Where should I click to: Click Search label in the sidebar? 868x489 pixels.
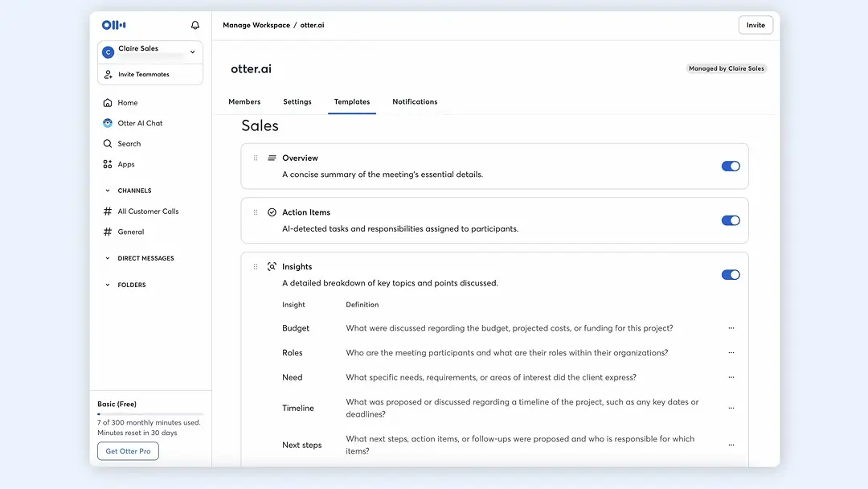point(129,143)
